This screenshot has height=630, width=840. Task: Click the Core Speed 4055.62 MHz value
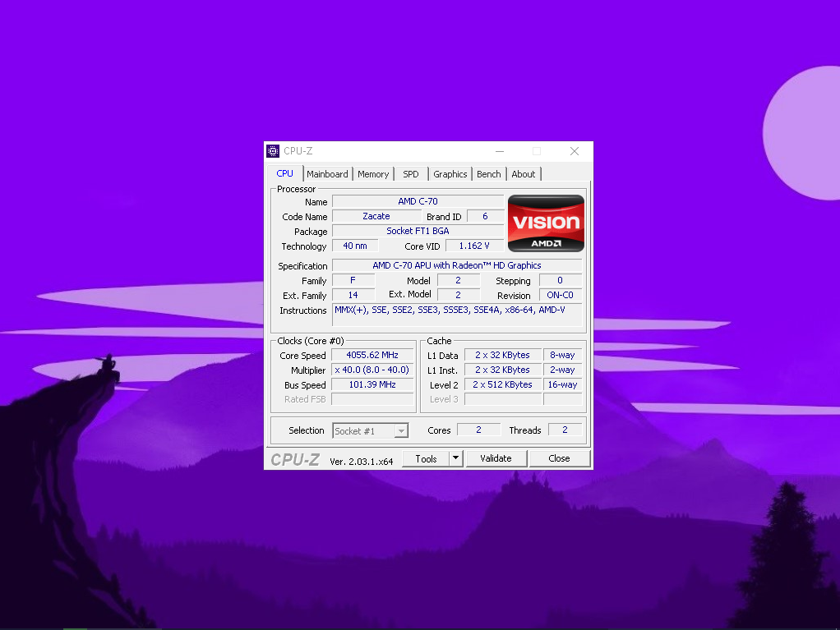coord(372,355)
